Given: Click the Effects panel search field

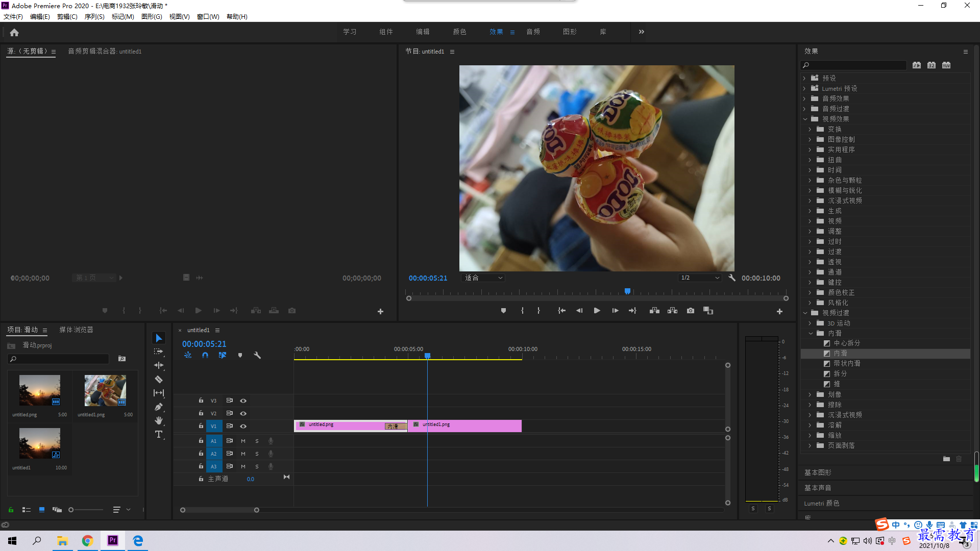Looking at the screenshot, I should (854, 65).
